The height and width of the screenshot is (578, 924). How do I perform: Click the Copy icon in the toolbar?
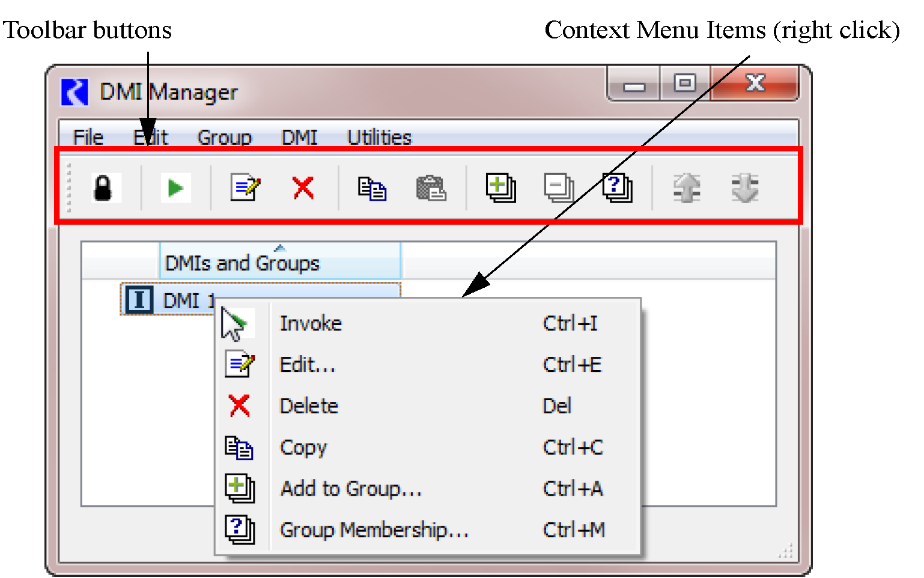click(372, 189)
